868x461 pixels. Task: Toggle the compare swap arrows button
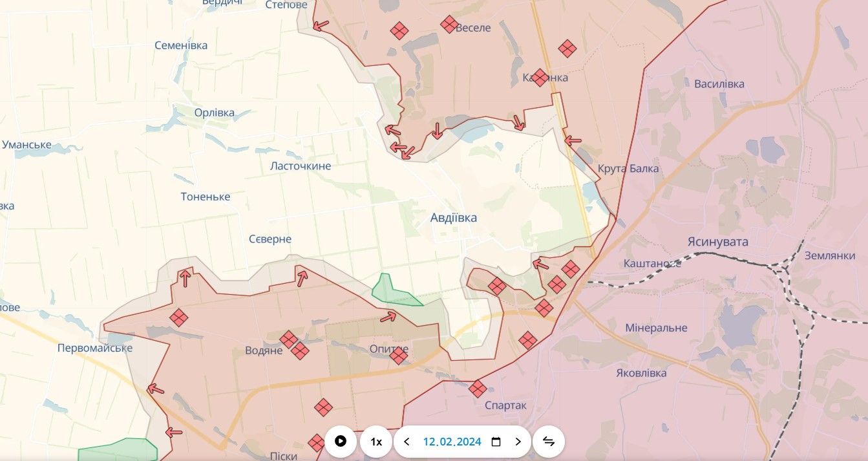click(x=549, y=442)
